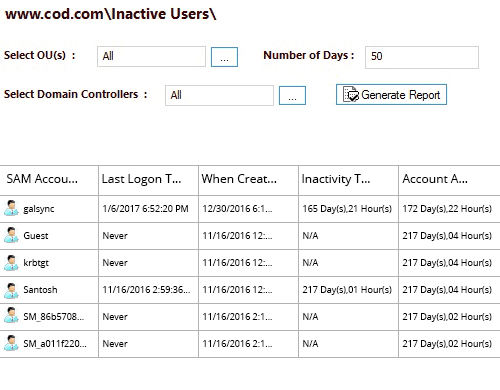Click last logon cell 1/6/2017 6:52:20 PM

pyautogui.click(x=145, y=209)
